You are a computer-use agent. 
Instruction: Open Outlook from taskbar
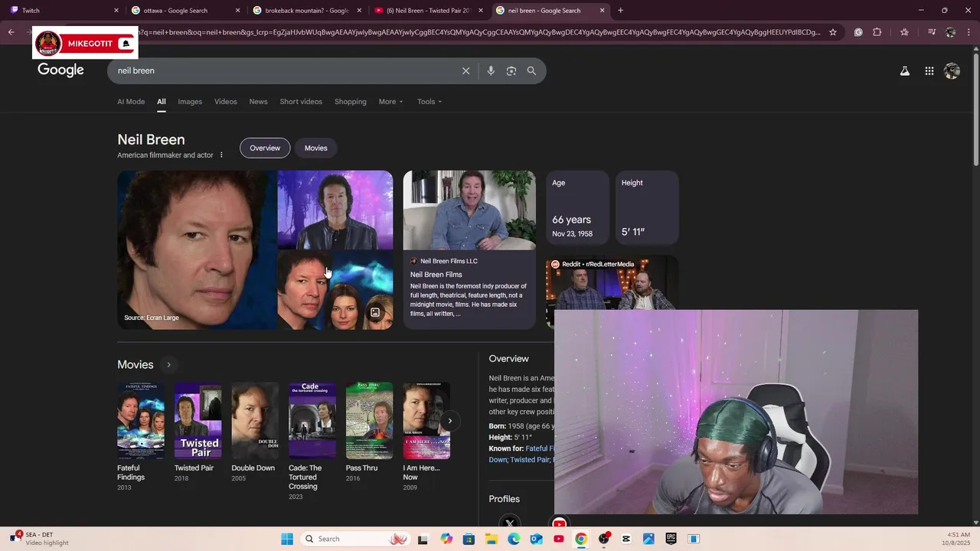[536, 539]
